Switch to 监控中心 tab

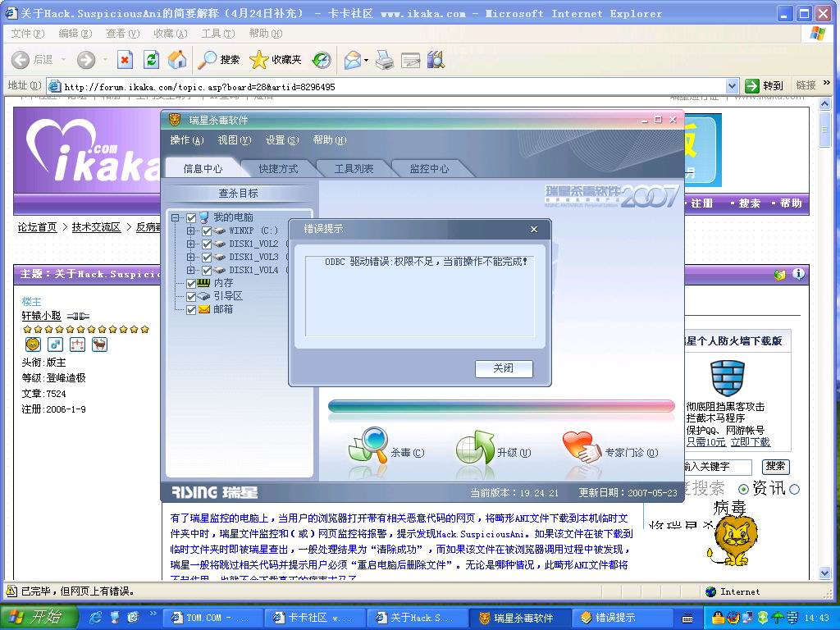click(429, 169)
